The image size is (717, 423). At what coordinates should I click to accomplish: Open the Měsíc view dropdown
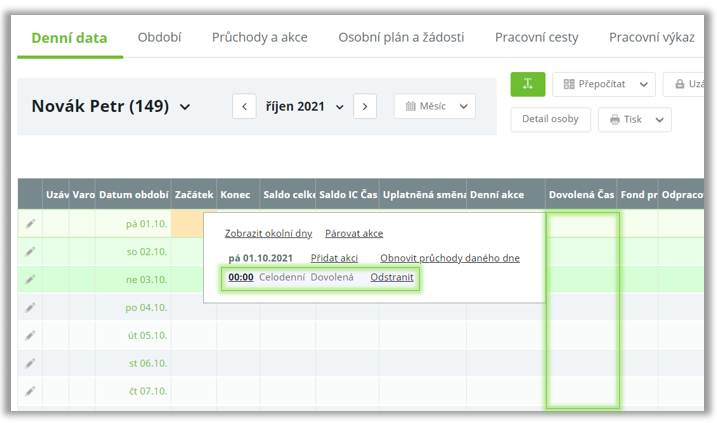[435, 107]
